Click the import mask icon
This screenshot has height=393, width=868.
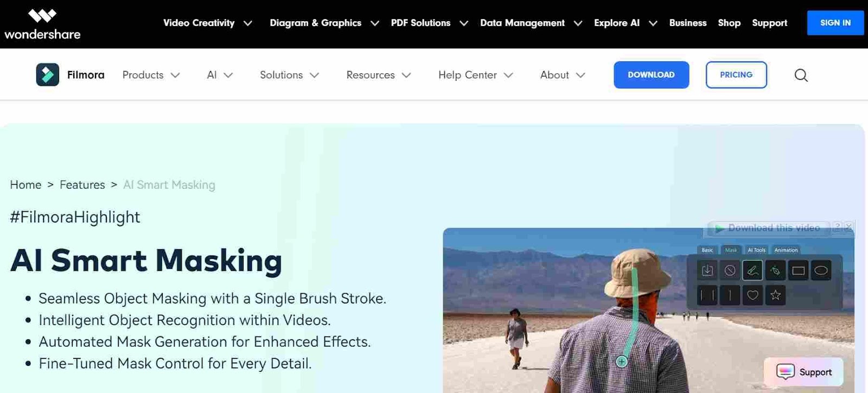[707, 270]
